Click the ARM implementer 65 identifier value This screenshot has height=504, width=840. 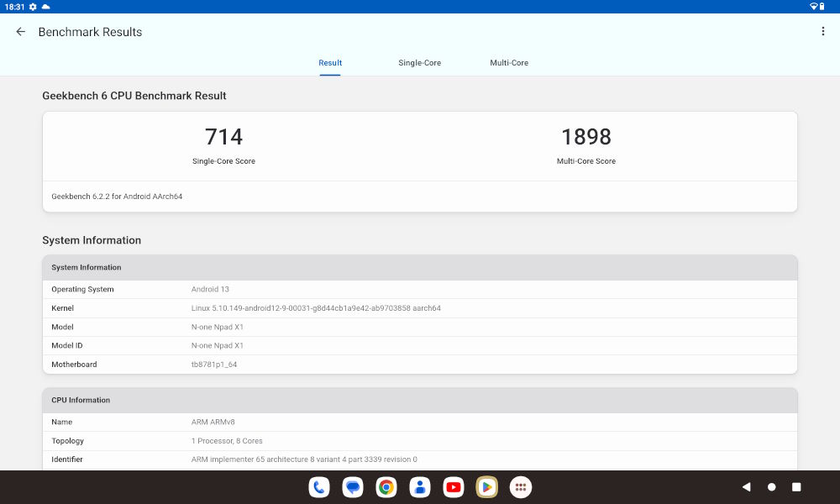(304, 459)
